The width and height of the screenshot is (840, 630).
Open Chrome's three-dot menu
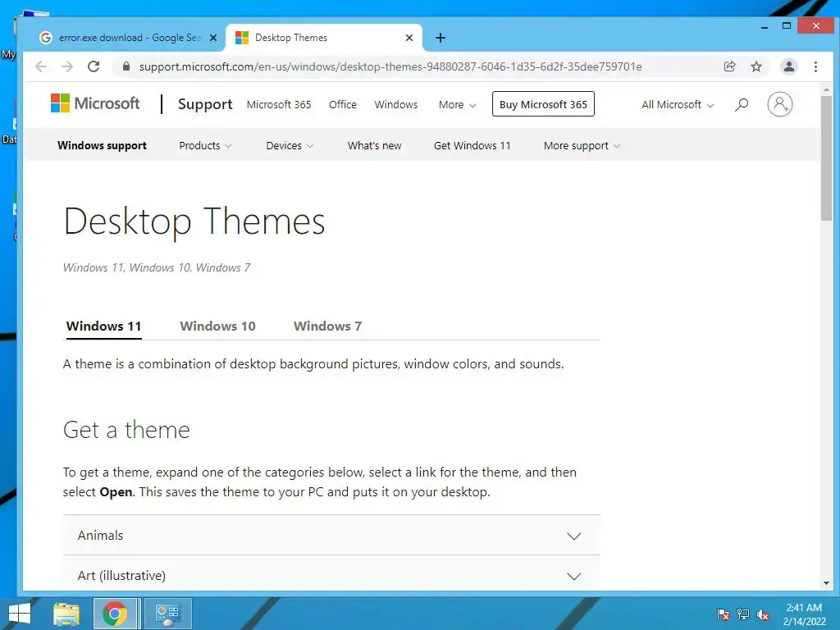point(815,66)
